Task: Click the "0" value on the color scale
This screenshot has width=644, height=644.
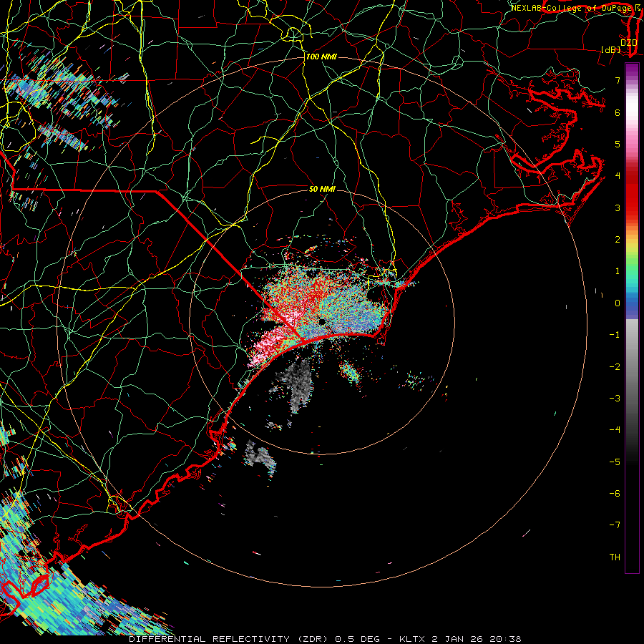Action: [x=618, y=303]
